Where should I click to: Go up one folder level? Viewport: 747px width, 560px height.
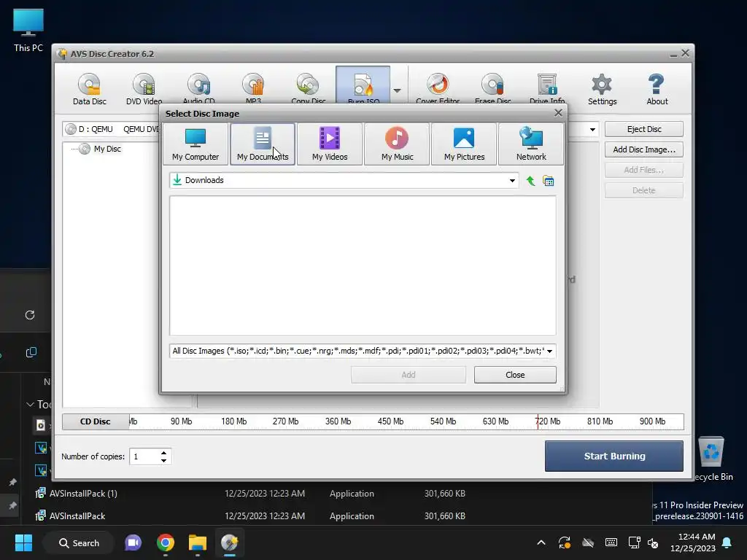tap(531, 181)
